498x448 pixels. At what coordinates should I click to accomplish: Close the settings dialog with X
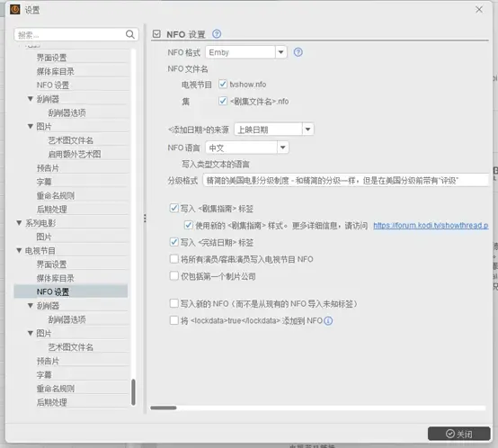[479, 10]
